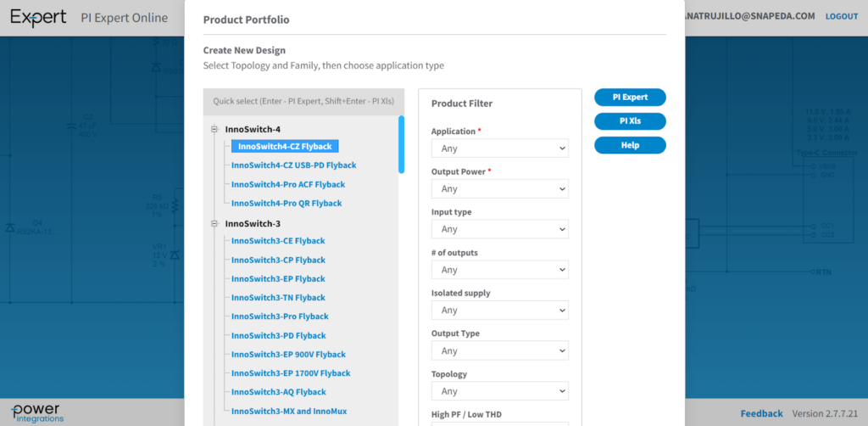868x426 pixels.
Task: Open the Output Type dropdown
Action: point(500,350)
